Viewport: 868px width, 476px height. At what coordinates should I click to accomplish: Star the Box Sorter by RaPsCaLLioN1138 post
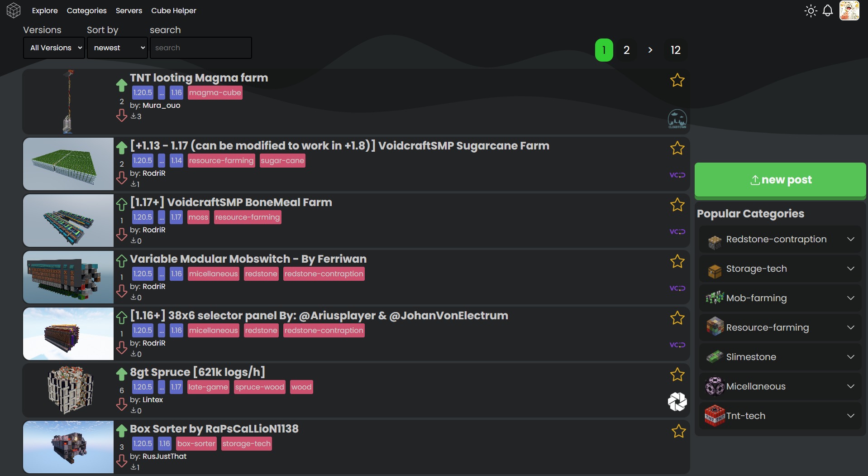[678, 431]
